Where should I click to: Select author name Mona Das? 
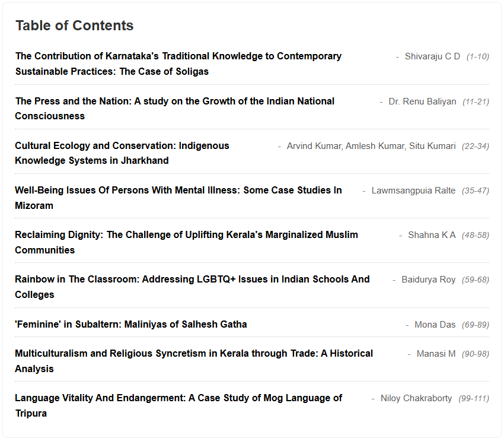point(435,325)
